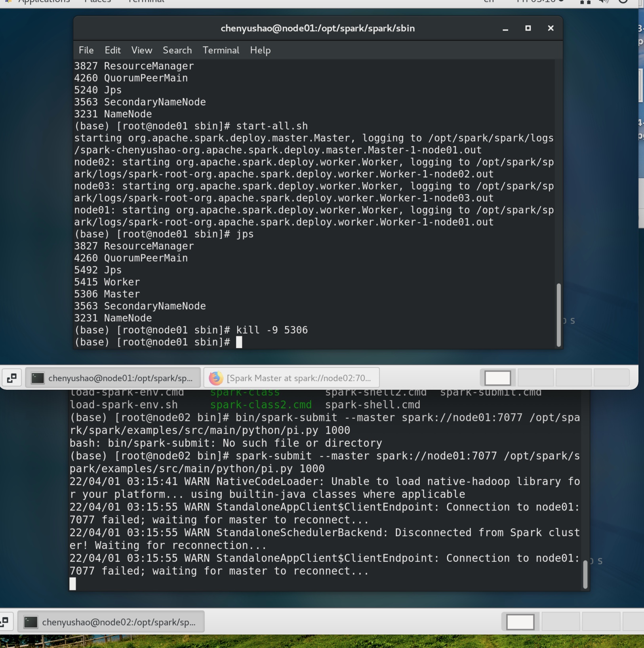Image resolution: width=644 pixels, height=648 pixels.
Task: Select first workspace in upper workspace switcher
Action: [497, 378]
